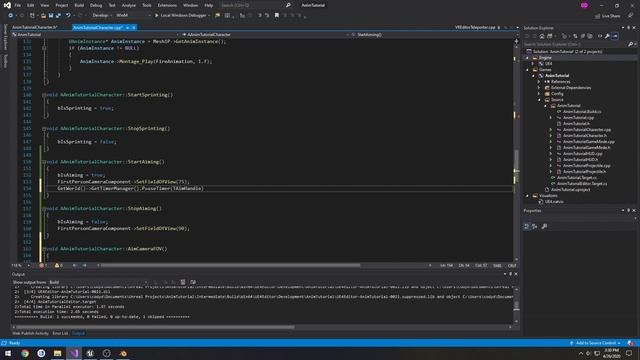The height and width of the screenshot is (360, 640).
Task: Click the Toggle Word Wrap icon in the Output toolbar
Action: point(193,282)
